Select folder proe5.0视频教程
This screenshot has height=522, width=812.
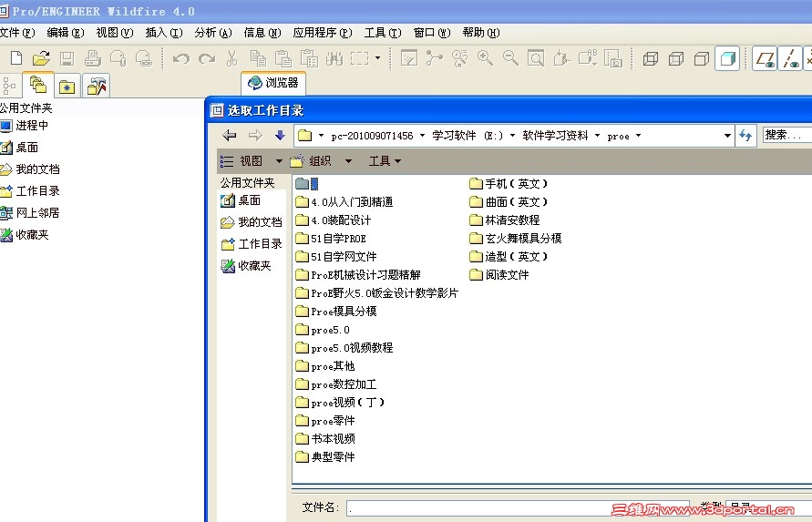tap(344, 348)
